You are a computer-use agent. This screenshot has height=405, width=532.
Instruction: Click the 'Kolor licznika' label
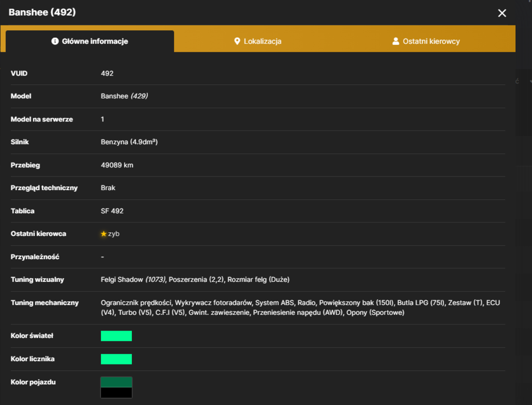click(x=32, y=359)
